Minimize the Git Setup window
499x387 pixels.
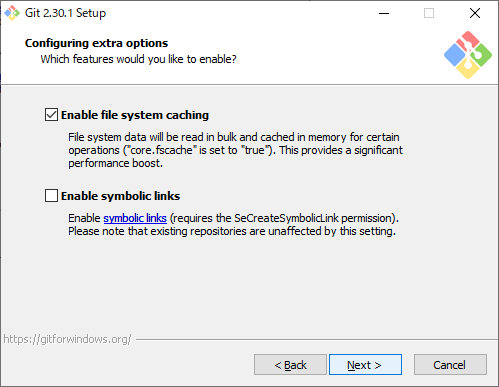pyautogui.click(x=384, y=13)
